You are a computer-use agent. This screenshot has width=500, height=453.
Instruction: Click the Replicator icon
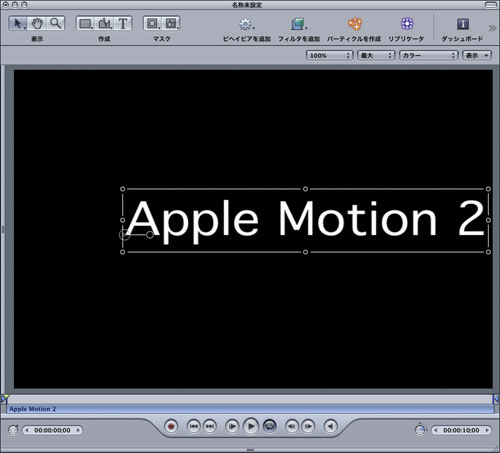tap(407, 24)
